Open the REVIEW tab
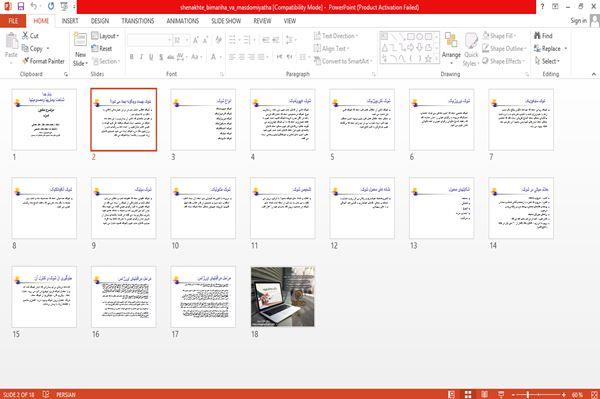The height and width of the screenshot is (399, 600). [262, 21]
